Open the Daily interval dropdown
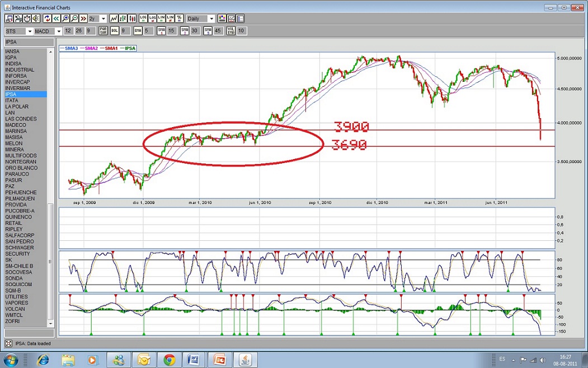Viewport: 588px width, 368px height. coord(211,19)
